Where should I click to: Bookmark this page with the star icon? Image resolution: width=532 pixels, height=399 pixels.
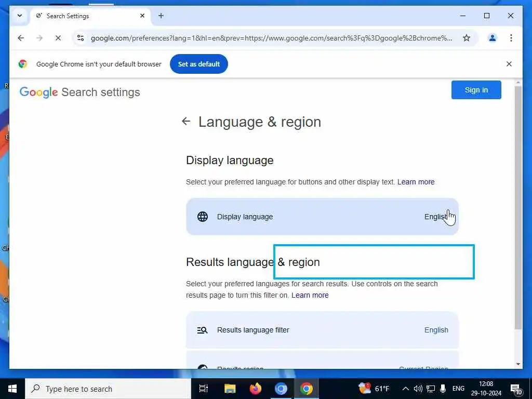467,38
